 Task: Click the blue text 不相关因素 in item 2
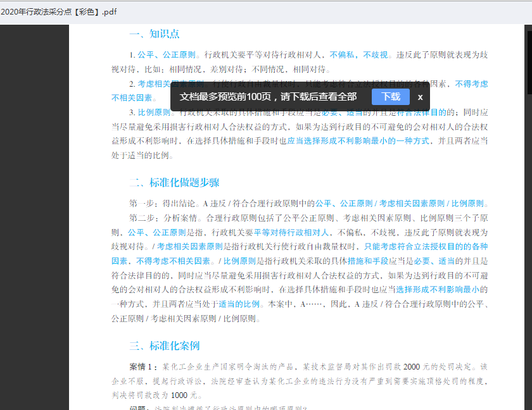132,98
